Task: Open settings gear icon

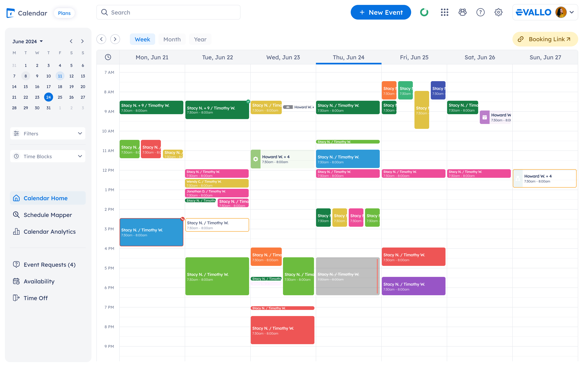Action: [x=498, y=12]
